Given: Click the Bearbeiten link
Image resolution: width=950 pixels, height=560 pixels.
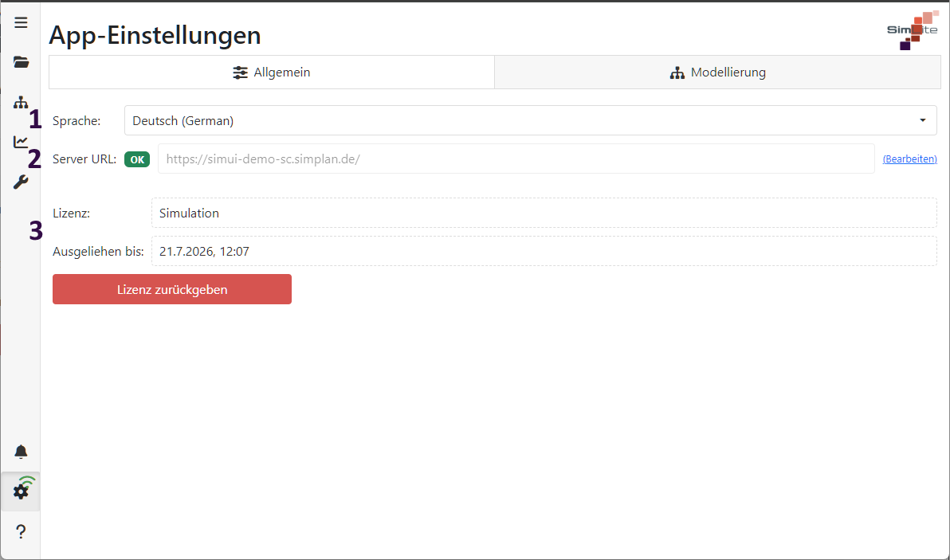Looking at the screenshot, I should (909, 159).
